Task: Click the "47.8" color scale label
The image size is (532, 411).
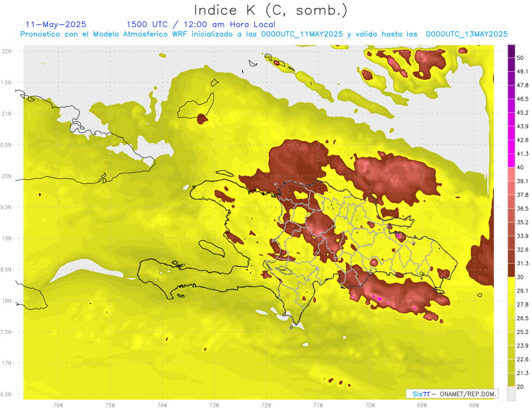Action: click(523, 85)
